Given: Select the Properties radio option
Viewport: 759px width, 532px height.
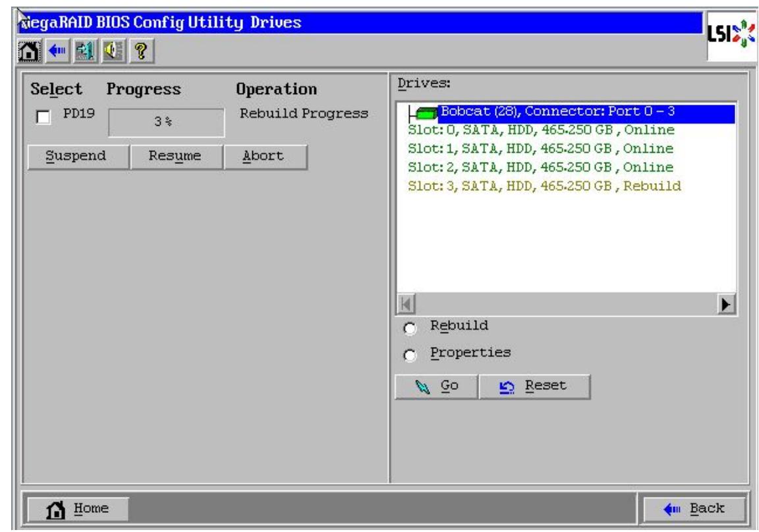Looking at the screenshot, I should click(x=410, y=356).
